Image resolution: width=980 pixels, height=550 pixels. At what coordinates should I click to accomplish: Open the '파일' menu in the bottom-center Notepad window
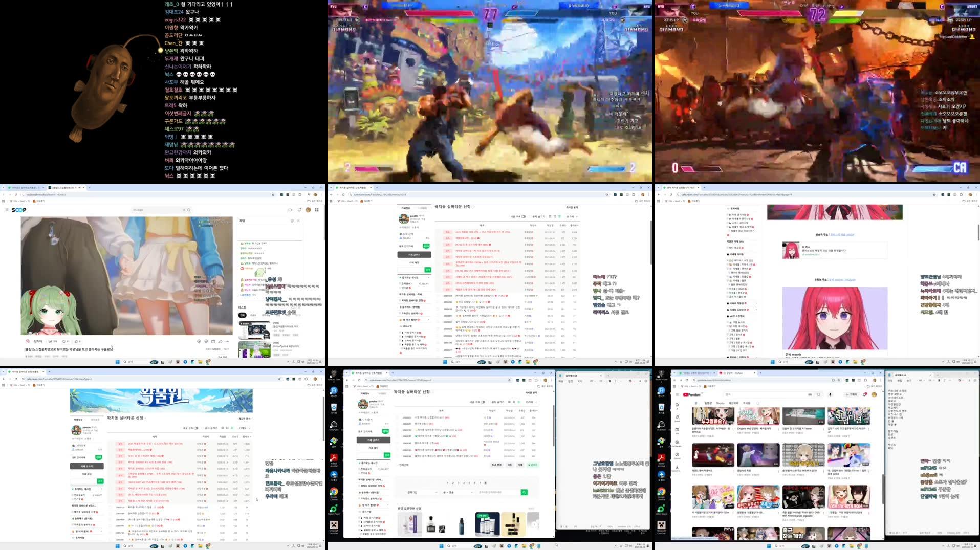(x=561, y=381)
